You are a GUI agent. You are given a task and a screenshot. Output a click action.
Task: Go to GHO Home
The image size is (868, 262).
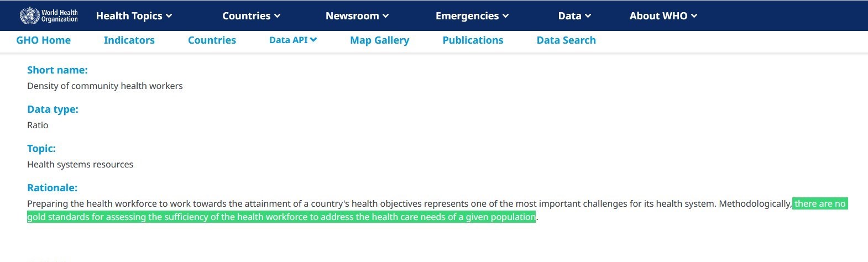tap(43, 40)
